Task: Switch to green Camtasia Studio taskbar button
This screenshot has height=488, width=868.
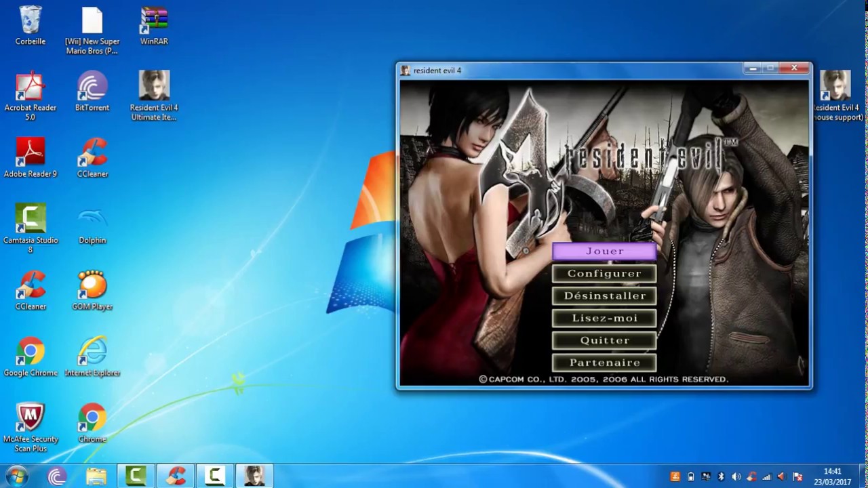Action: pyautogui.click(x=136, y=476)
